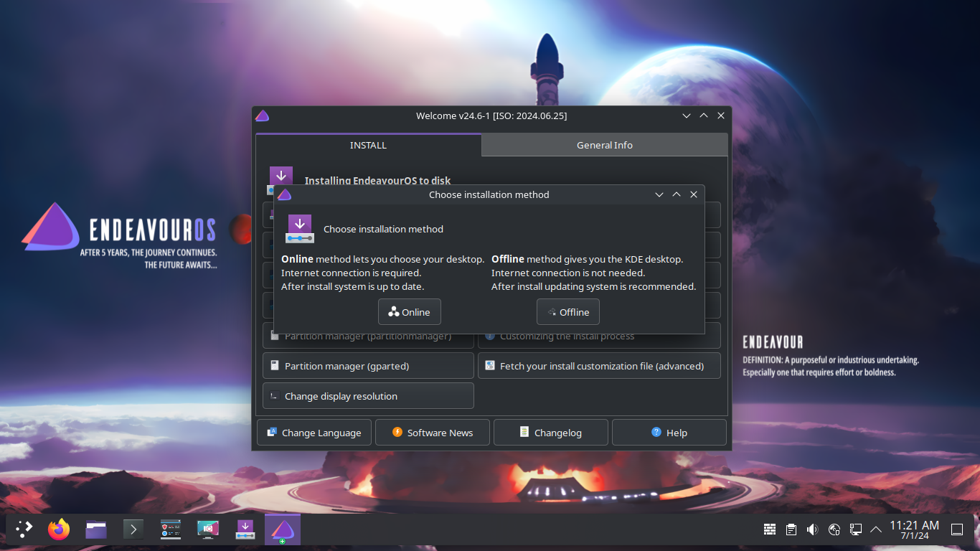
Task: Click the show desktop button
Action: [x=957, y=529]
